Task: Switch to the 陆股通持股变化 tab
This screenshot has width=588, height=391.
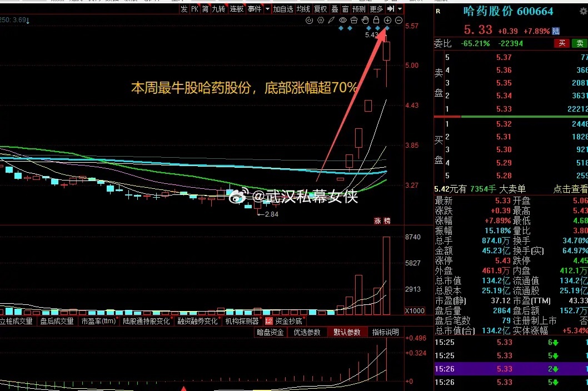Action: coord(146,321)
